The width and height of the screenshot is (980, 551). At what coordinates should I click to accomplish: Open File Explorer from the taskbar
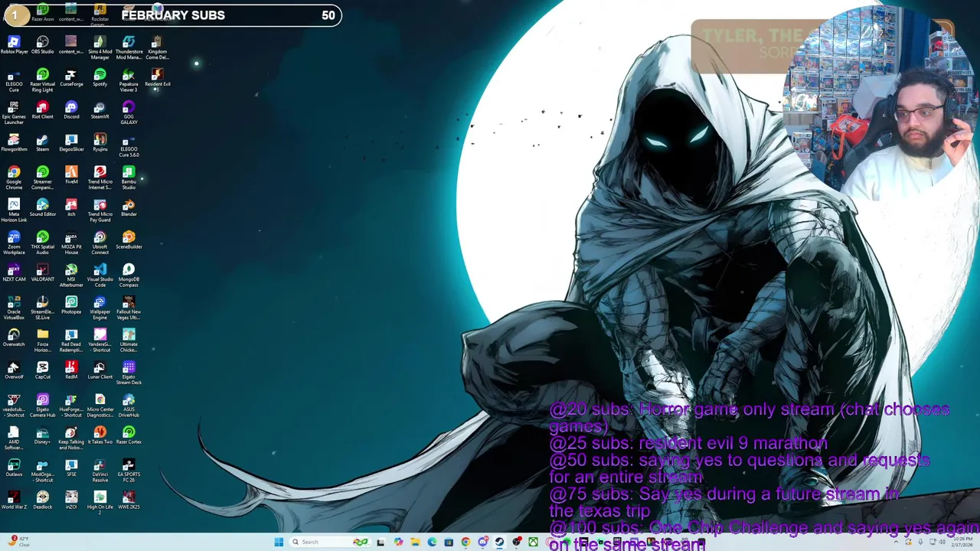[x=415, y=542]
